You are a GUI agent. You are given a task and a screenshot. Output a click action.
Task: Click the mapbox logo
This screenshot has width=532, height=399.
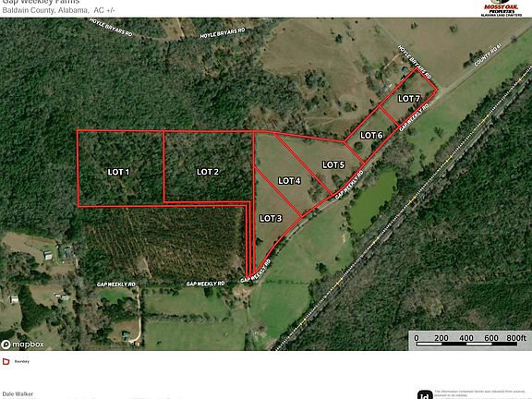click(23, 345)
